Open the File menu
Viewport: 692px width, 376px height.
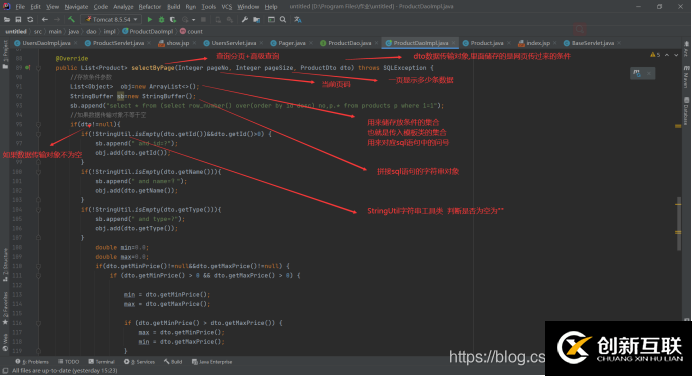point(20,7)
